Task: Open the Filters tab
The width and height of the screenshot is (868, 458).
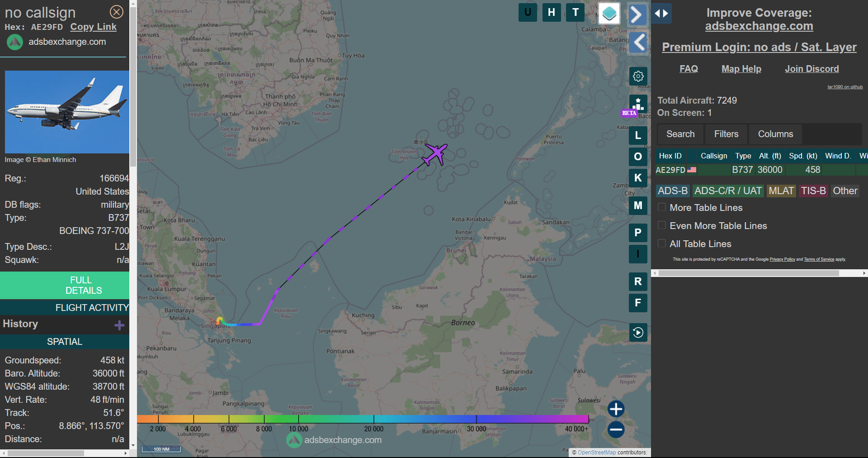Action: [x=726, y=134]
